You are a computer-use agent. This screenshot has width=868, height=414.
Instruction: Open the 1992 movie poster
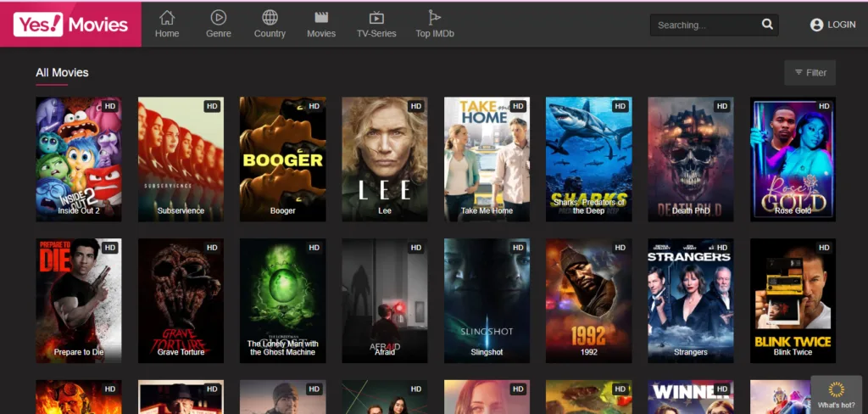[x=588, y=301]
